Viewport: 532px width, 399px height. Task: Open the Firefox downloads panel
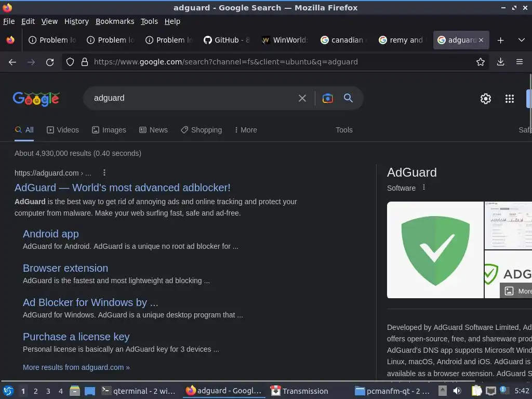point(500,62)
